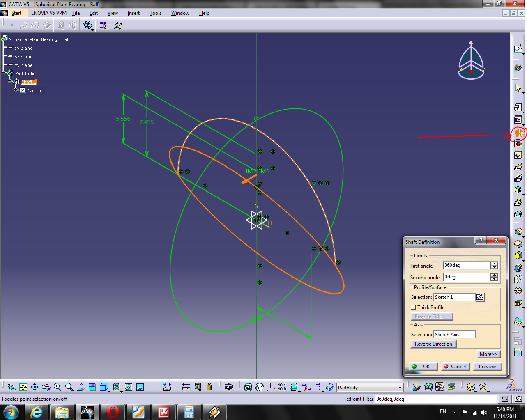527x420 pixels.
Task: Click the Zoom In magnifier
Action: coord(58,387)
